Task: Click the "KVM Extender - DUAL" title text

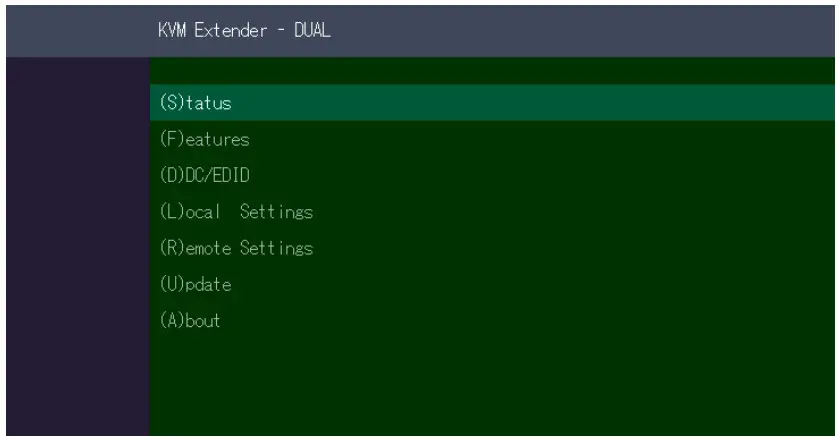Action: point(244,30)
